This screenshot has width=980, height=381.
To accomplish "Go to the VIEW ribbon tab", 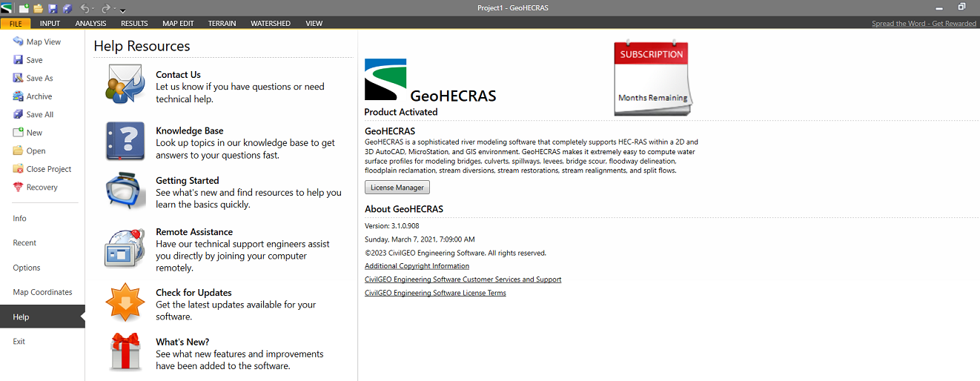I will tap(314, 23).
